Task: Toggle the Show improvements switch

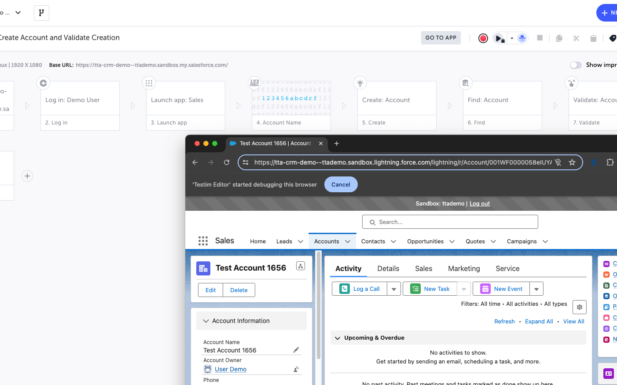Action: (576, 65)
